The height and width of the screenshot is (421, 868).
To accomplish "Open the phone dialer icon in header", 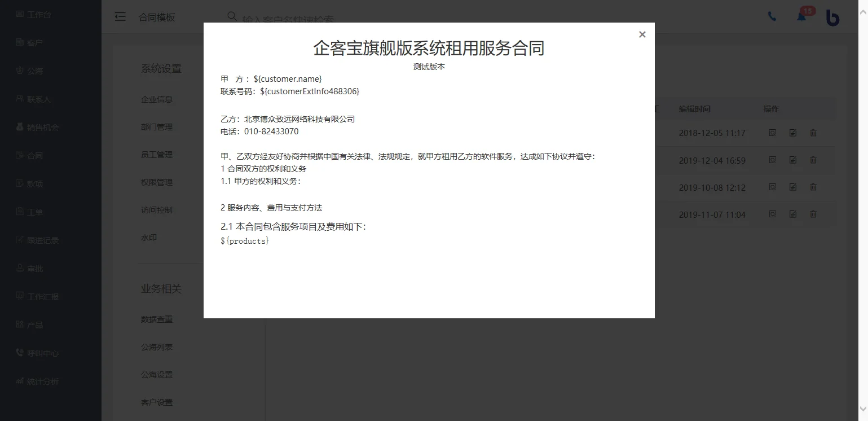I will pyautogui.click(x=772, y=16).
